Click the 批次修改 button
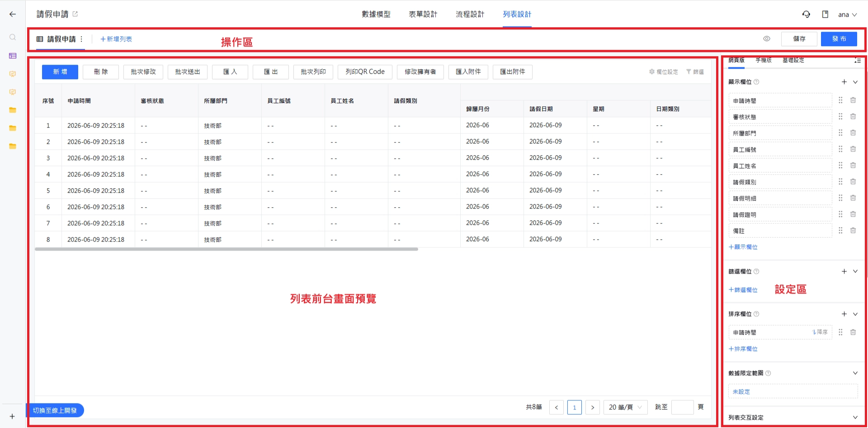The height and width of the screenshot is (428, 868). (x=143, y=72)
